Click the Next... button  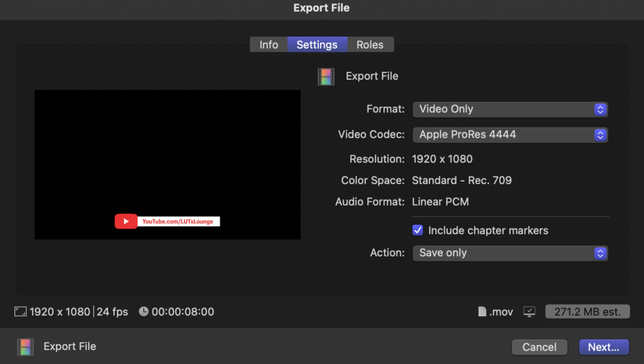coord(604,347)
